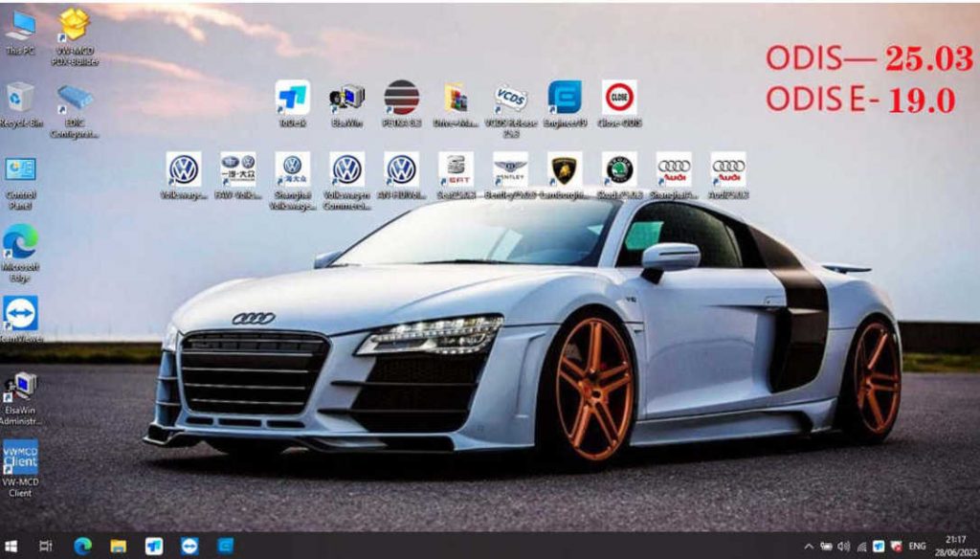The height and width of the screenshot is (559, 980).
Task: Expand the hidden system tray icons chevron
Action: [809, 547]
